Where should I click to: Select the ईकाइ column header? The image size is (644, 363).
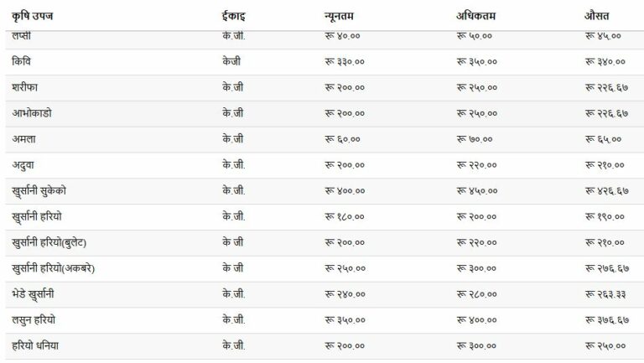click(233, 16)
